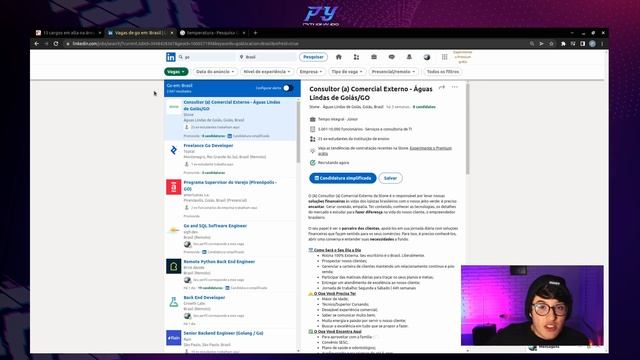Click the job details scrollbar

(x=467, y=129)
